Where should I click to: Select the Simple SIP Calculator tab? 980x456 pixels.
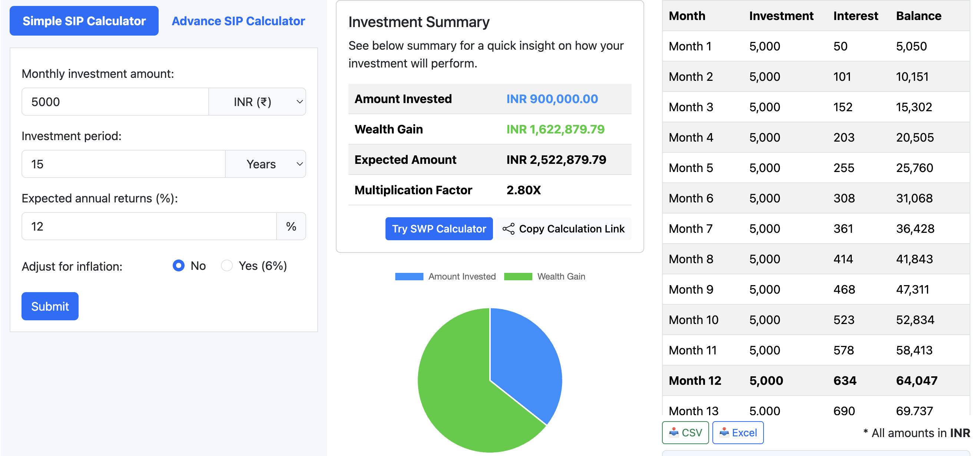[84, 20]
